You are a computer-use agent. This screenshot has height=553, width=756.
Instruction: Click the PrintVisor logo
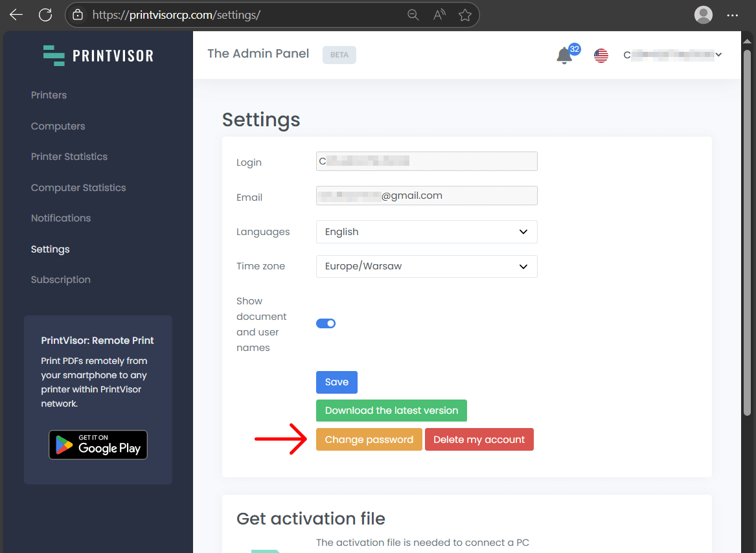(x=98, y=56)
